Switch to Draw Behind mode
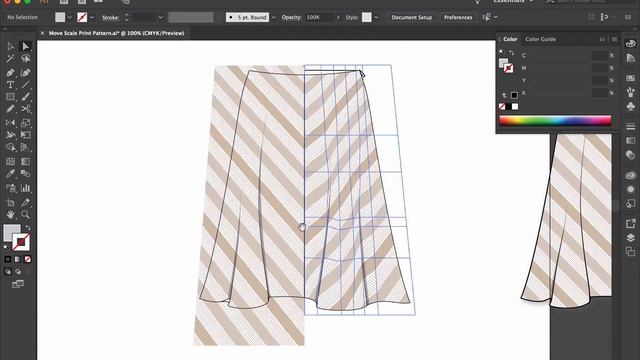This screenshot has width=640, height=360. 18,271
